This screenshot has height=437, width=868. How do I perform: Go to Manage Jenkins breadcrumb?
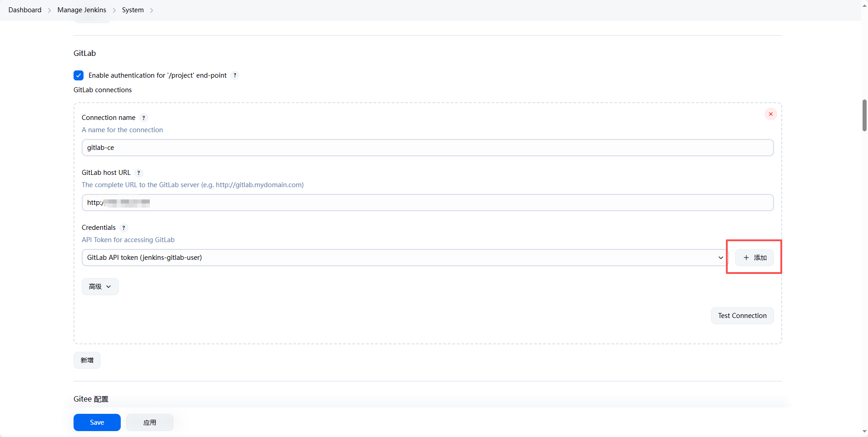point(82,10)
